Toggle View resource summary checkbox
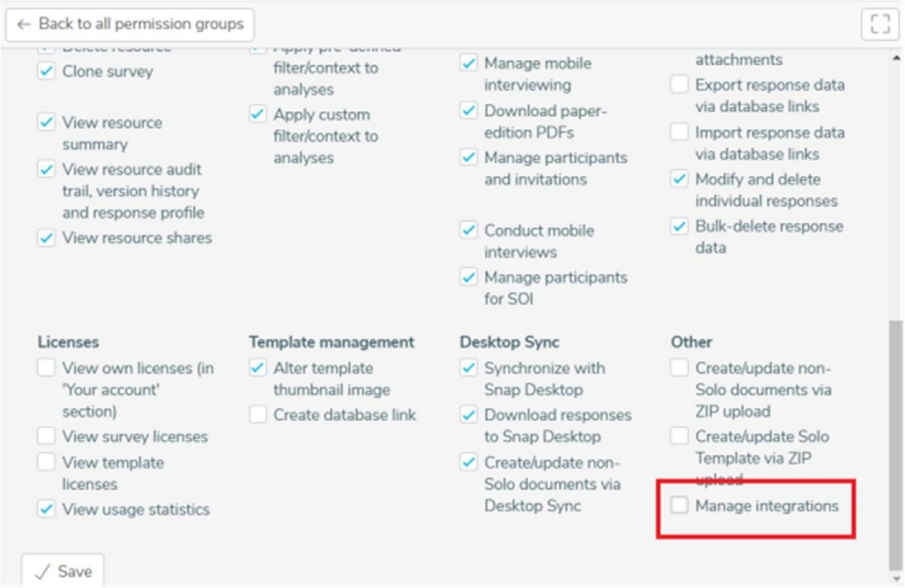This screenshot has height=588, width=905. (46, 122)
